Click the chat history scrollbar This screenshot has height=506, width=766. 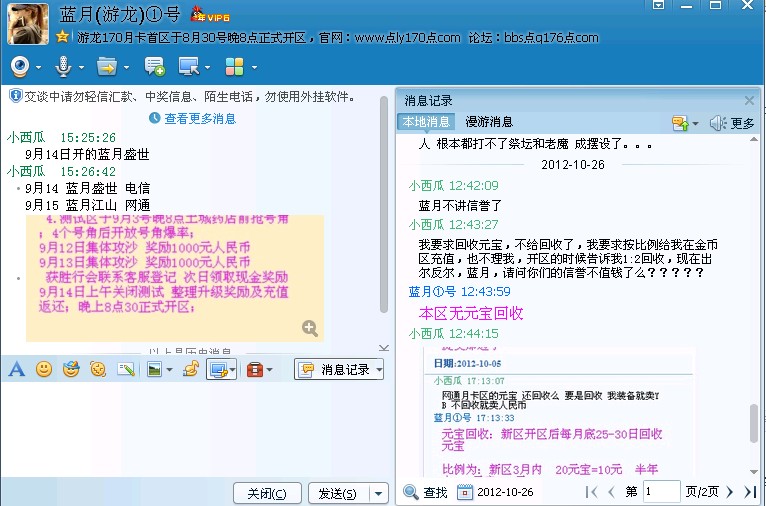384,205
